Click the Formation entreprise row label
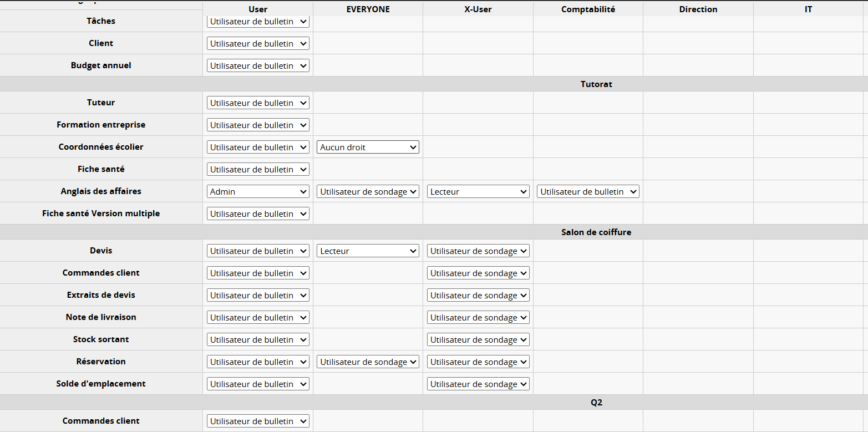This screenshot has width=868, height=432. [x=101, y=125]
